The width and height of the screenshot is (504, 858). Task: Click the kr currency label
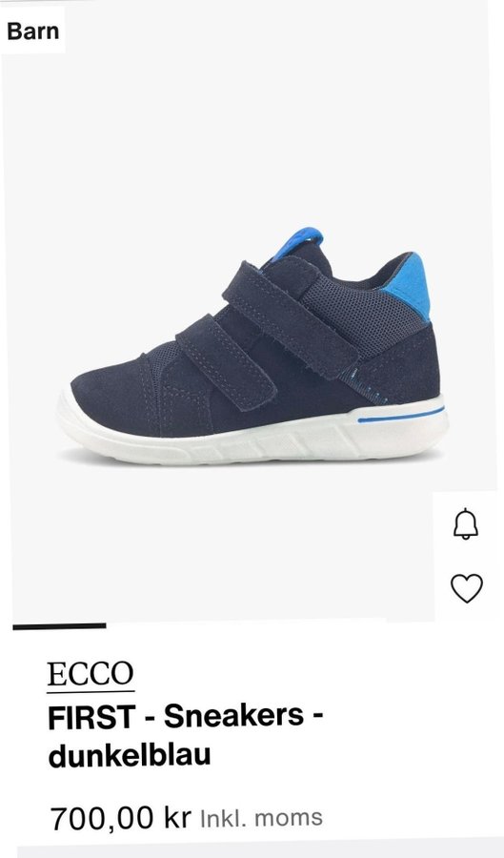coord(176,818)
